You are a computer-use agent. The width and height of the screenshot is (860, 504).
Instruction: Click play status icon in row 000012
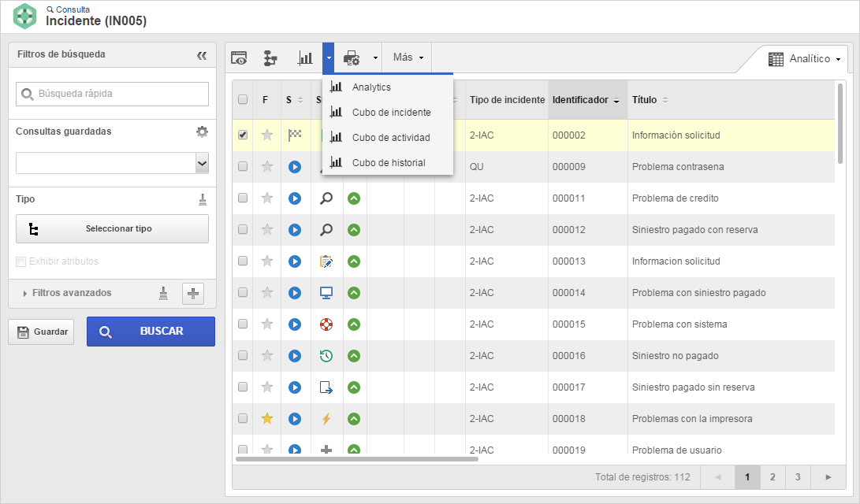[x=295, y=229]
